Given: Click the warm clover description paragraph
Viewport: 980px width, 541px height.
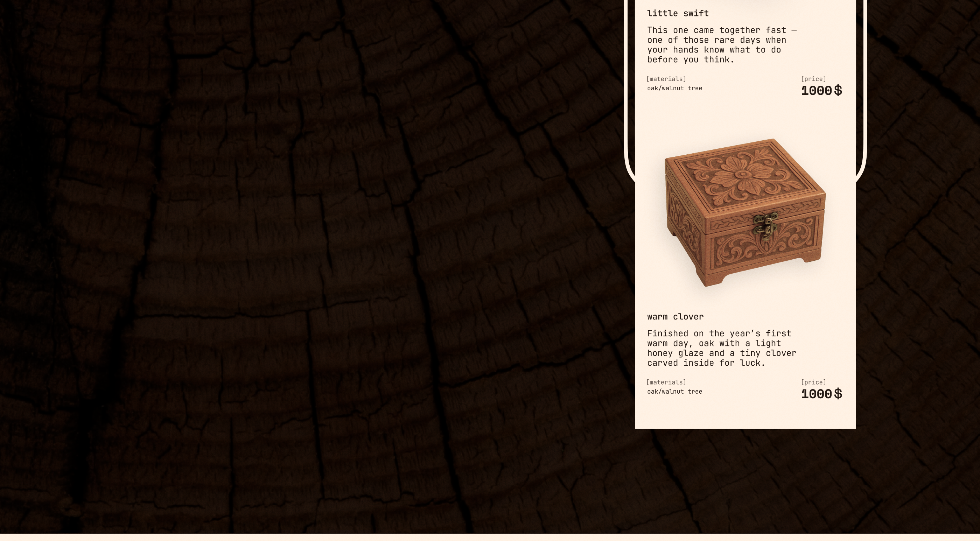Looking at the screenshot, I should (721, 348).
